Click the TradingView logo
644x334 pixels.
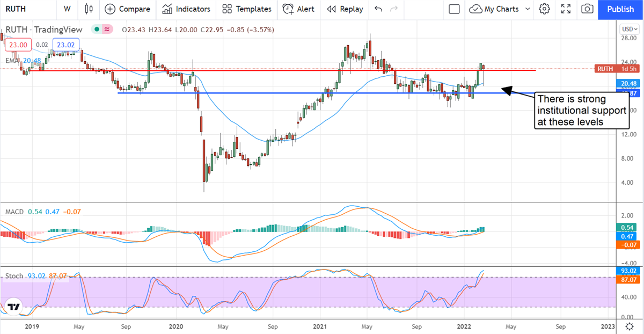click(14, 307)
